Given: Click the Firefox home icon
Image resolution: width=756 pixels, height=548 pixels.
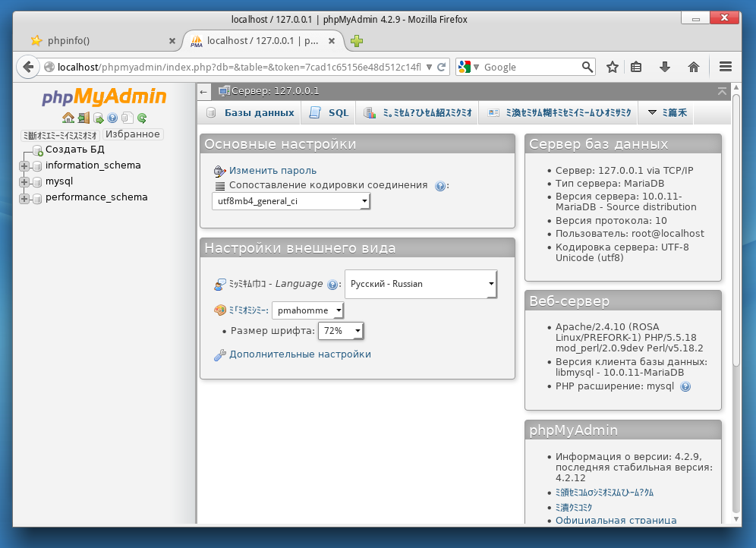Looking at the screenshot, I should pyautogui.click(x=693, y=67).
